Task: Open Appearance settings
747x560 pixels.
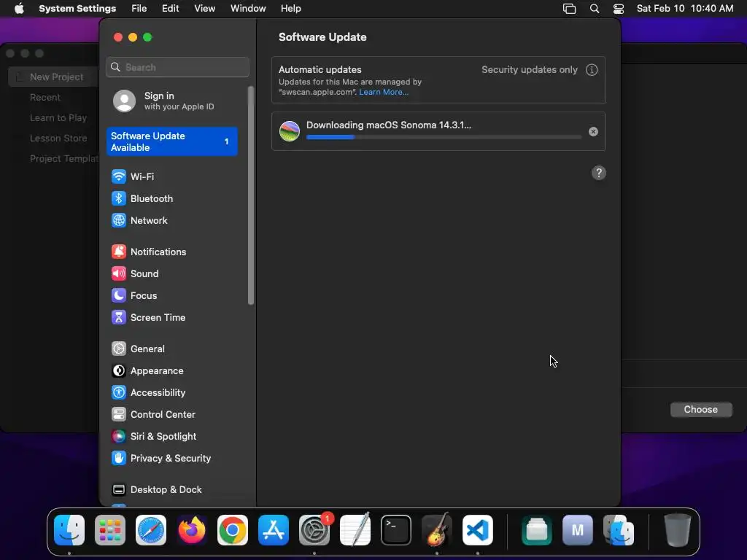Action: point(172,371)
